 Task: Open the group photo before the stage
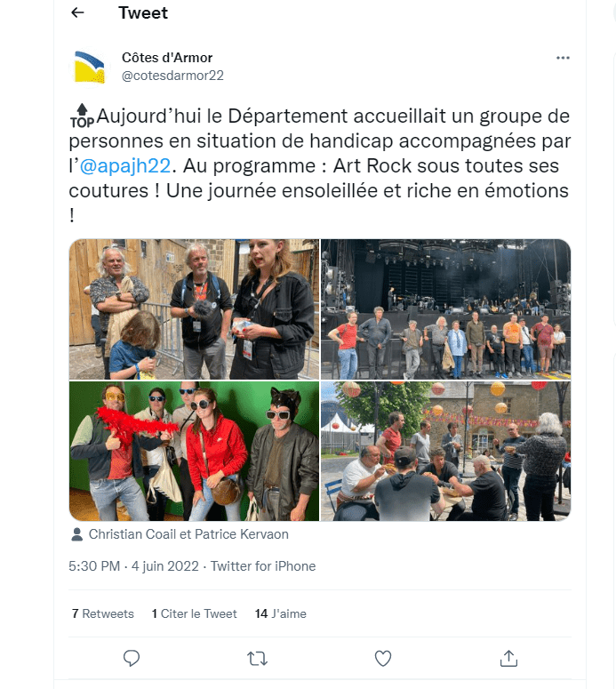[x=446, y=308]
